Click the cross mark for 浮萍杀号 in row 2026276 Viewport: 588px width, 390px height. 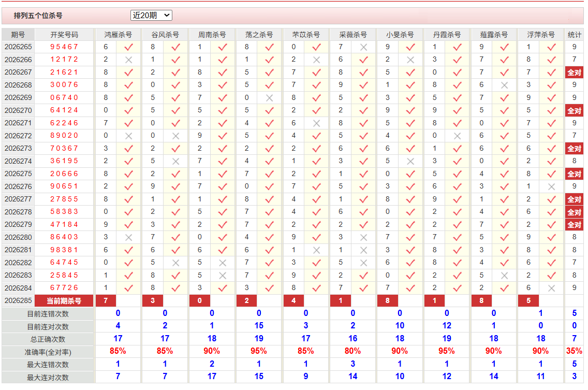[551, 186]
